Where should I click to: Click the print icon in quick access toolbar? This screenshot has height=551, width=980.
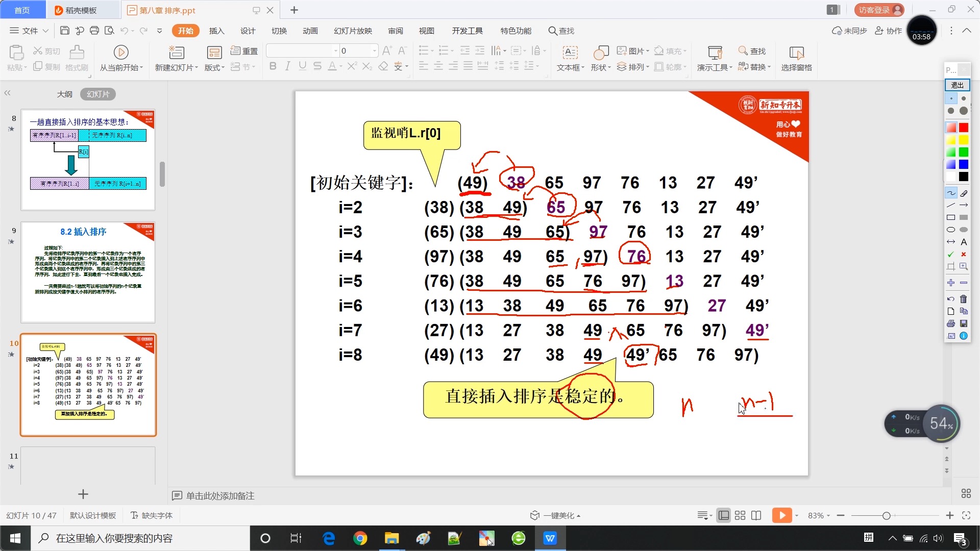point(94,31)
